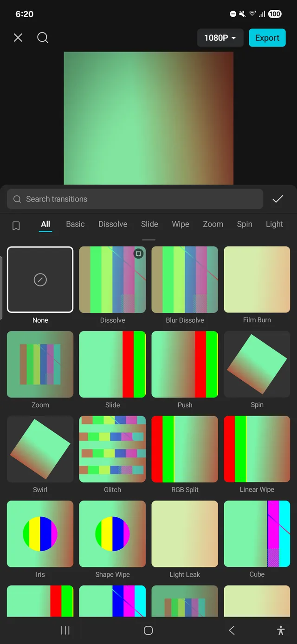The image size is (297, 644).
Task: Open search with the magnifier icon at top
Action: pyautogui.click(x=43, y=38)
